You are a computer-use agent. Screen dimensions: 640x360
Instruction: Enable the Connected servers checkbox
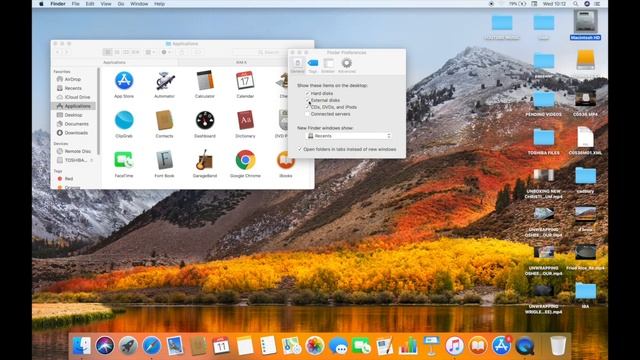point(307,114)
